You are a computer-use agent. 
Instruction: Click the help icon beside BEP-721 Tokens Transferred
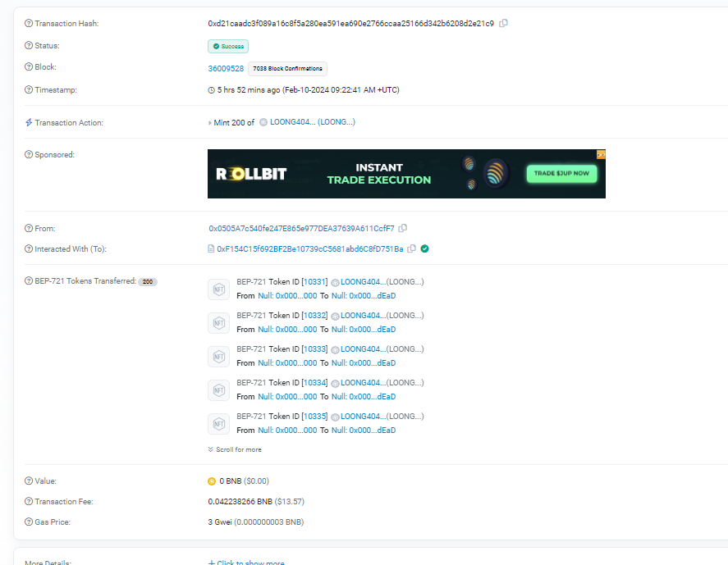pos(29,280)
